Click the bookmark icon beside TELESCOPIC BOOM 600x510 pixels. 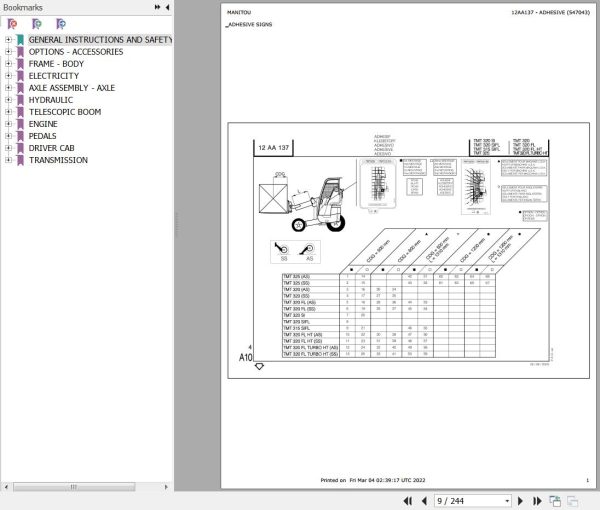coord(20,112)
